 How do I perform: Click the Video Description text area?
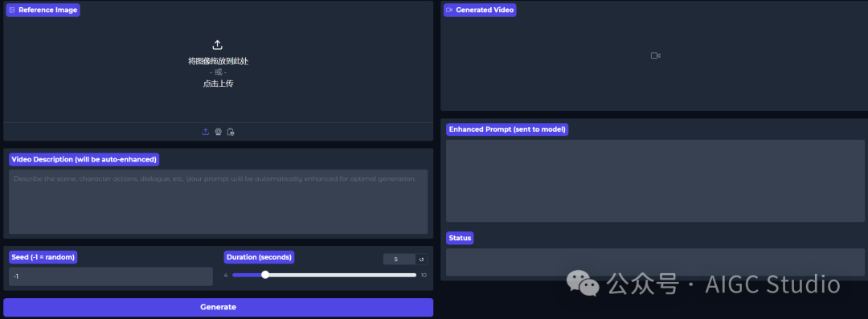218,202
